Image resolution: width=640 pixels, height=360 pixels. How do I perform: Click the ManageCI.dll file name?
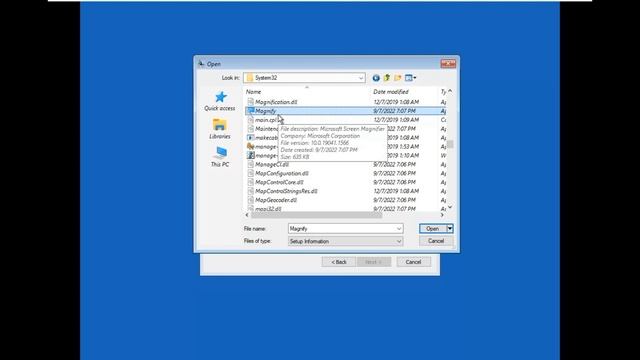pos(272,164)
